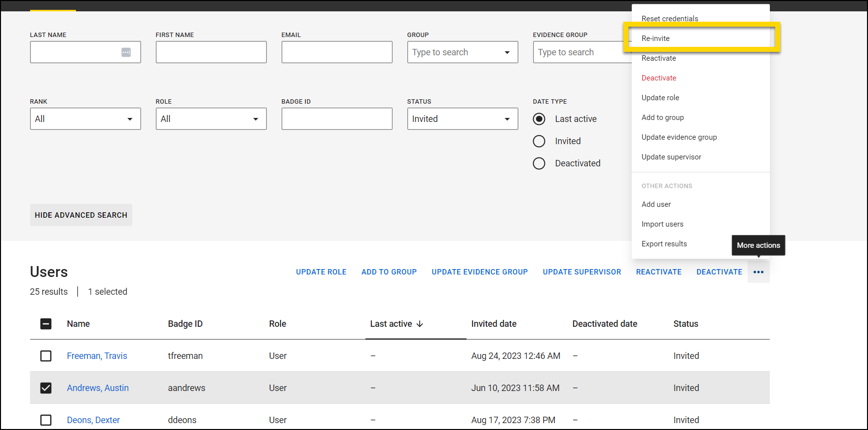Sort by the Status column header
The width and height of the screenshot is (868, 430).
pos(686,324)
